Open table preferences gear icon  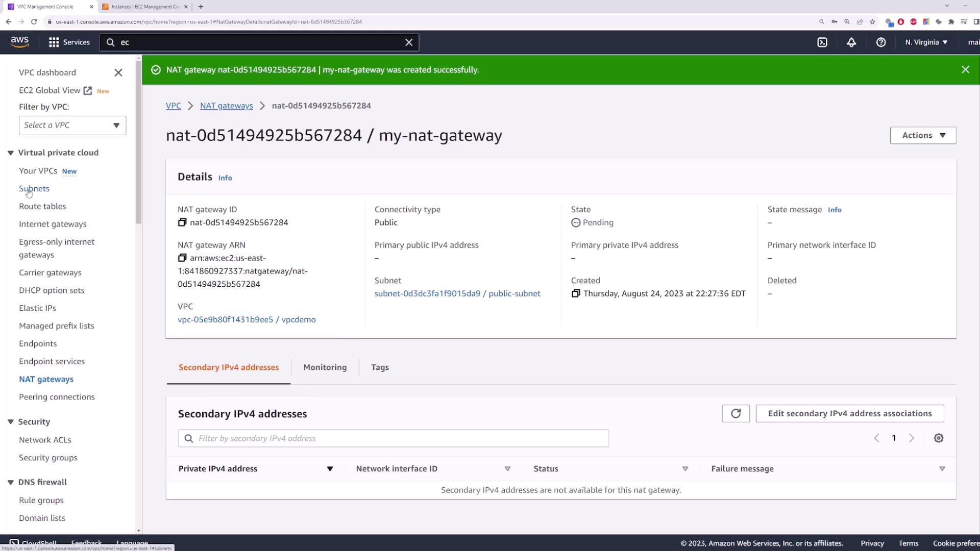click(939, 438)
